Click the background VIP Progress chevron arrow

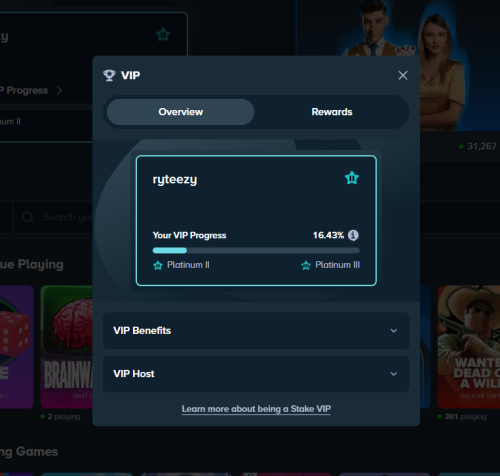click(59, 90)
